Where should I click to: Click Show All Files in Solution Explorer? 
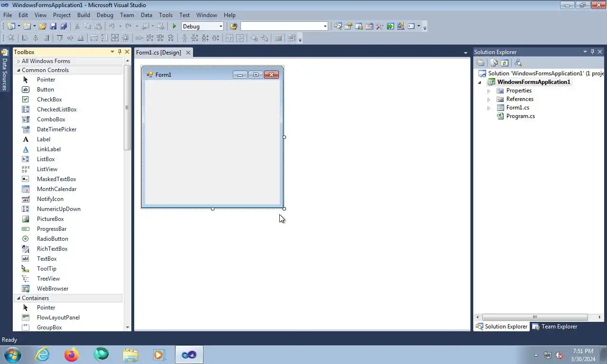pos(494,63)
